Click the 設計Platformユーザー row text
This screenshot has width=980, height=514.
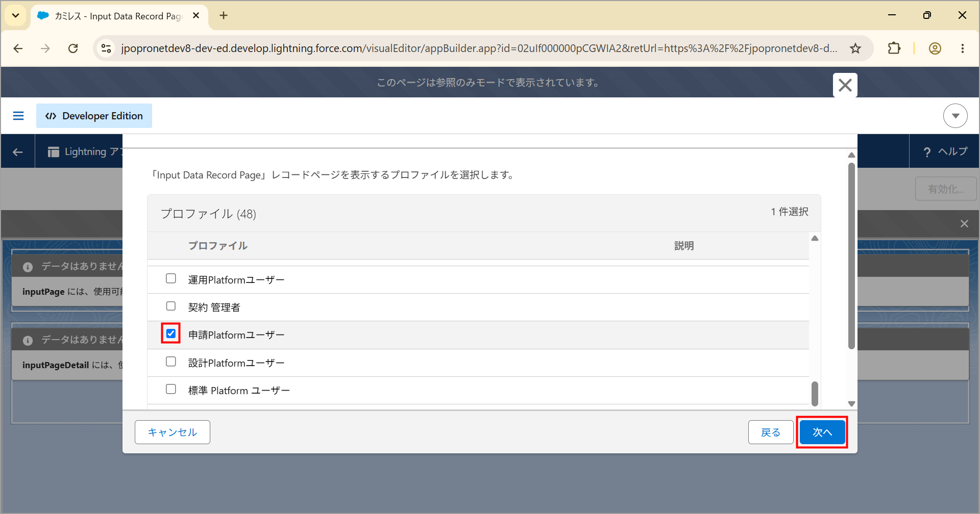point(236,363)
